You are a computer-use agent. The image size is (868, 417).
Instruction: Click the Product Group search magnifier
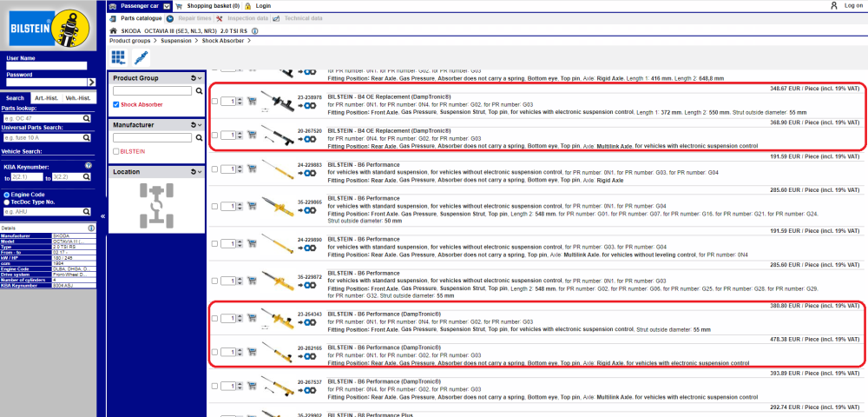click(200, 91)
